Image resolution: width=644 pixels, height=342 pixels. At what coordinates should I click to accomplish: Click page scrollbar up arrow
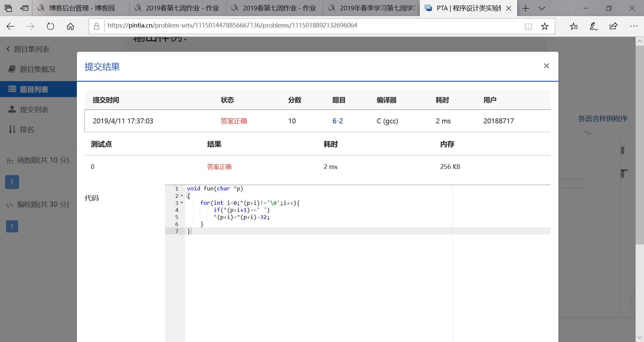point(640,41)
